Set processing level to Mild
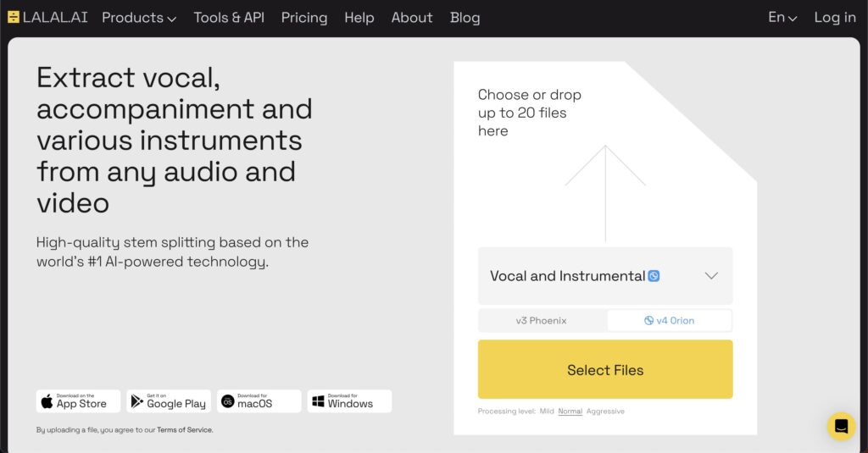Screen dimensions: 868x453 [547, 411]
